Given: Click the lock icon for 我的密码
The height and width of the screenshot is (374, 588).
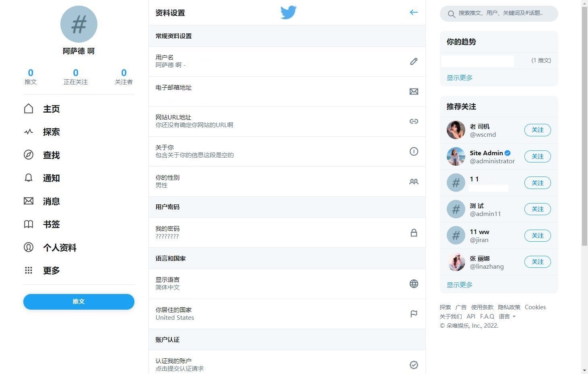Looking at the screenshot, I should pos(414,232).
